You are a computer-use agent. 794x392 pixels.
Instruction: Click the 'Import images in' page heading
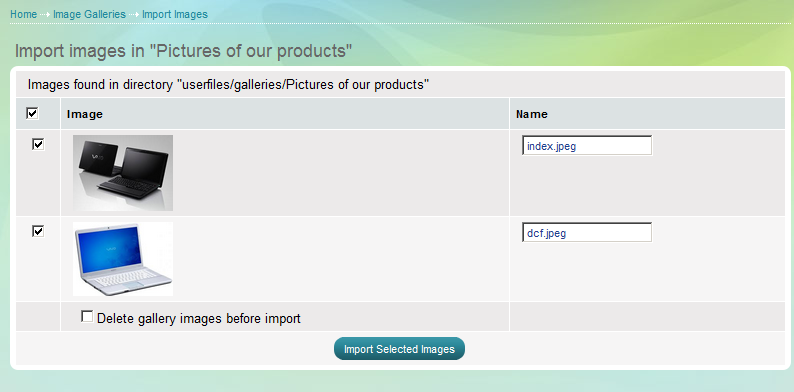pyautogui.click(x=183, y=51)
